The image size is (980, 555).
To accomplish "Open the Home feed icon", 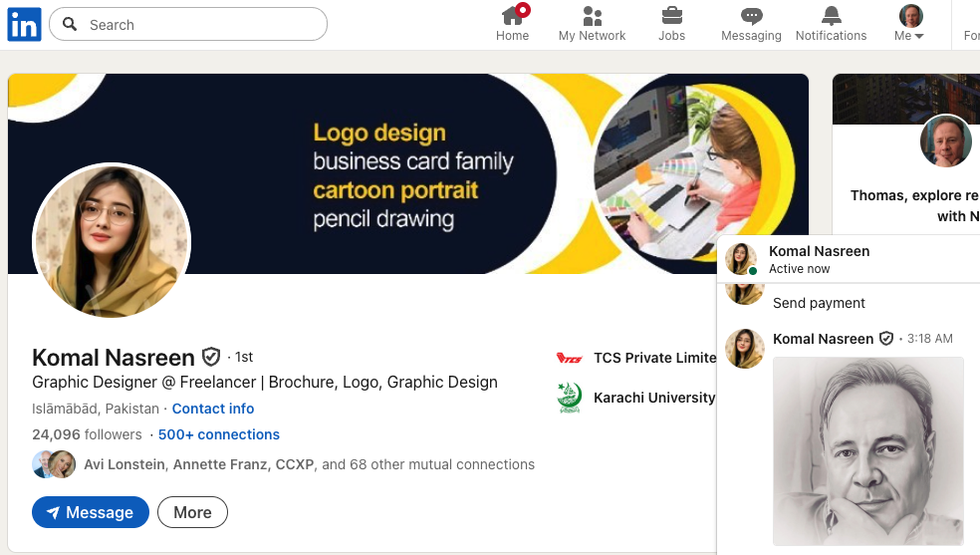I will coord(512,17).
